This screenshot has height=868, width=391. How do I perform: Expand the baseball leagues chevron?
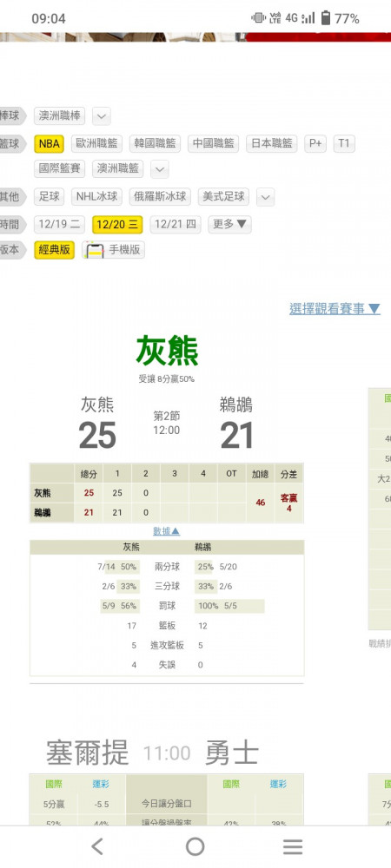102,116
